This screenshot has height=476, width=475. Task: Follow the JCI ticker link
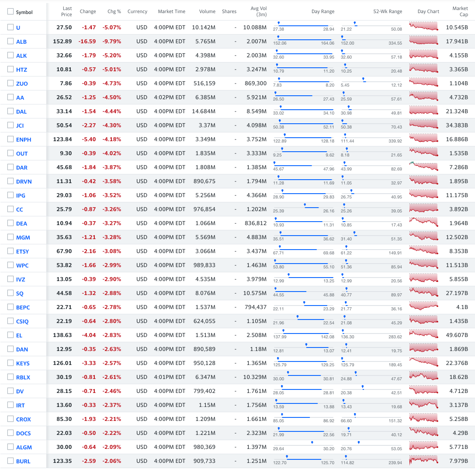[x=20, y=125]
